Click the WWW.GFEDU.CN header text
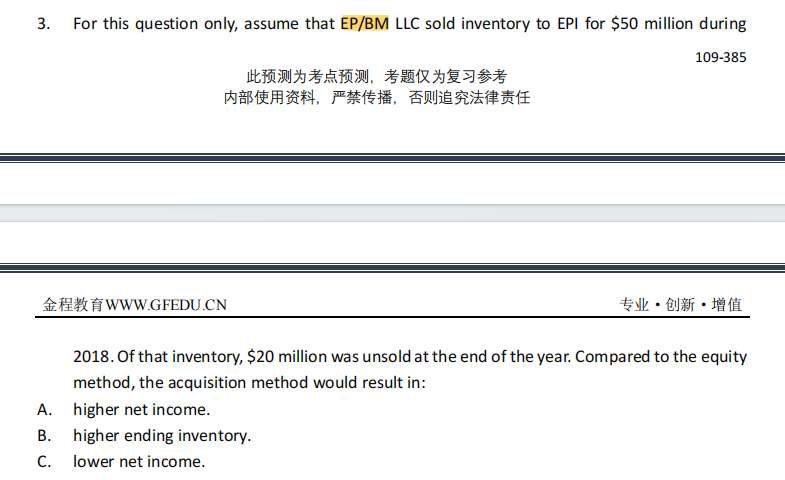The height and width of the screenshot is (480, 785). [165, 305]
